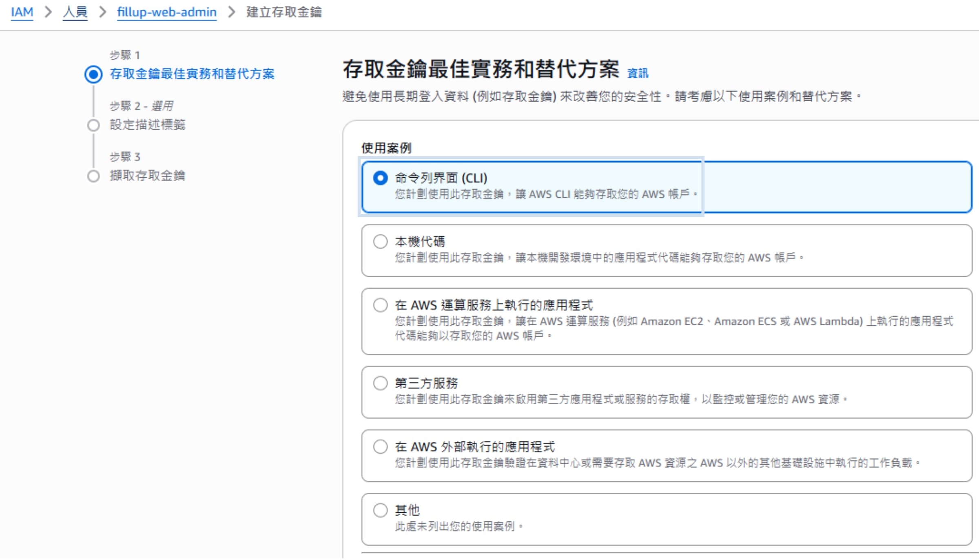Image resolution: width=979 pixels, height=560 pixels.
Task: Choose the 其他 use case option
Action: click(381, 509)
